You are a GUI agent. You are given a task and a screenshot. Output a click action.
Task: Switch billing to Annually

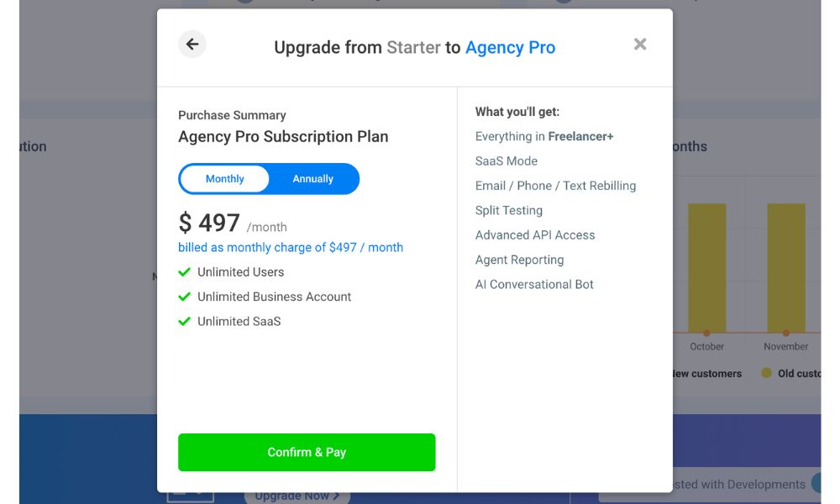(x=312, y=179)
